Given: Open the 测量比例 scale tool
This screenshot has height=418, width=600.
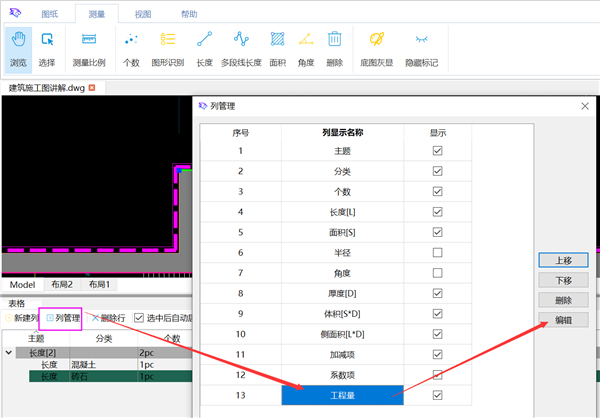Looking at the screenshot, I should pyautogui.click(x=89, y=49).
